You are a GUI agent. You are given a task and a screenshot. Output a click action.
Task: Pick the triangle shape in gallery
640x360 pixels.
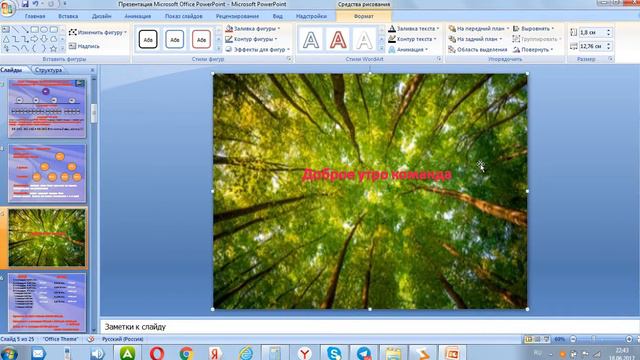[x=6, y=39]
